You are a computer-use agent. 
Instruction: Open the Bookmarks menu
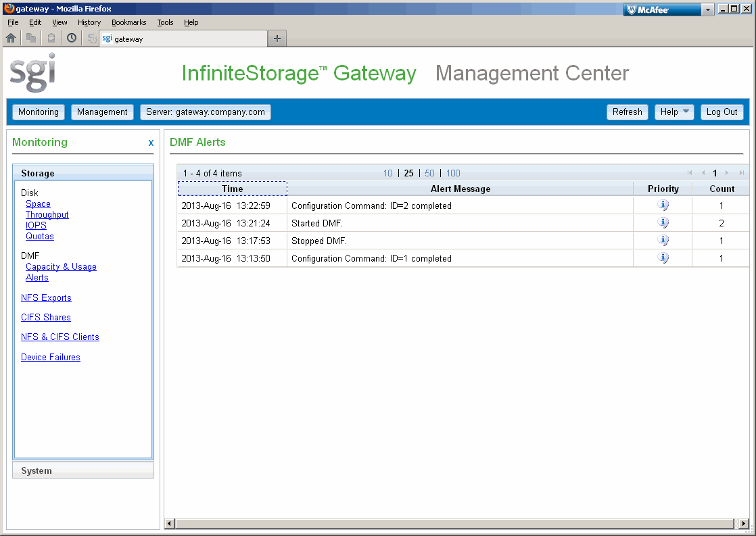click(128, 22)
